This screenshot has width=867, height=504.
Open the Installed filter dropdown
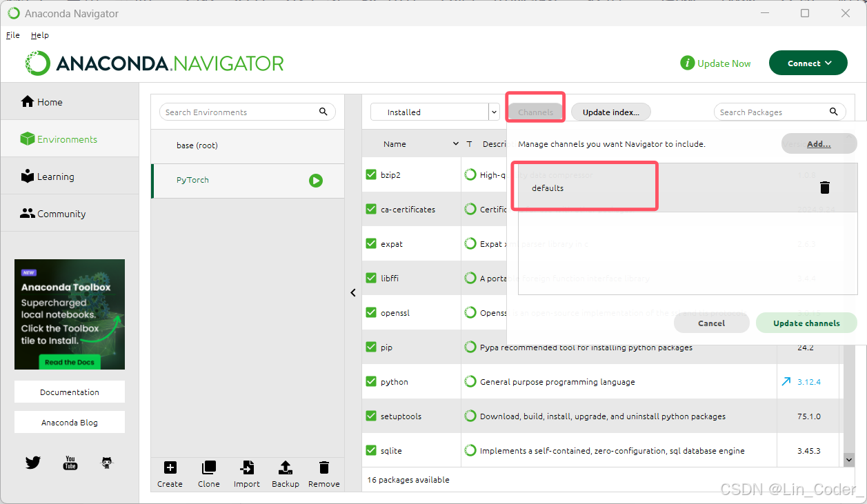click(x=435, y=112)
